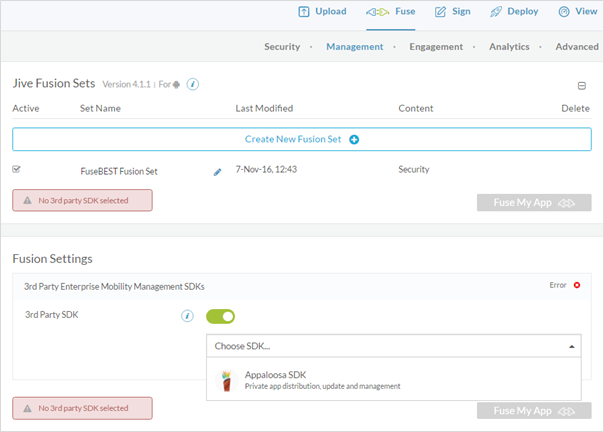
Task: Click the Last Modified column header
Action: pyautogui.click(x=264, y=108)
